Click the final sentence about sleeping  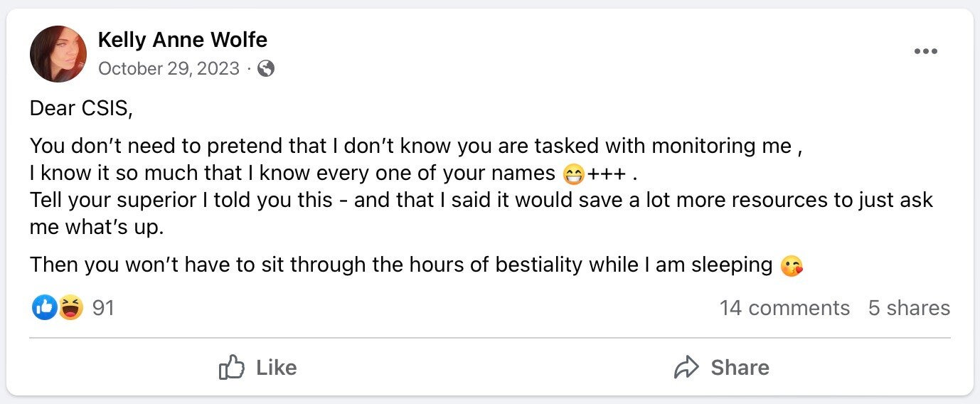[x=401, y=265]
